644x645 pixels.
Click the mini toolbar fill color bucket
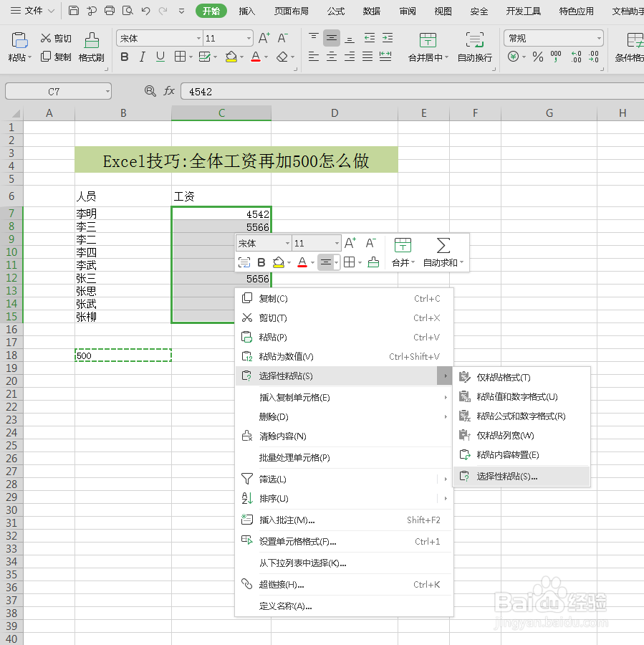279,262
